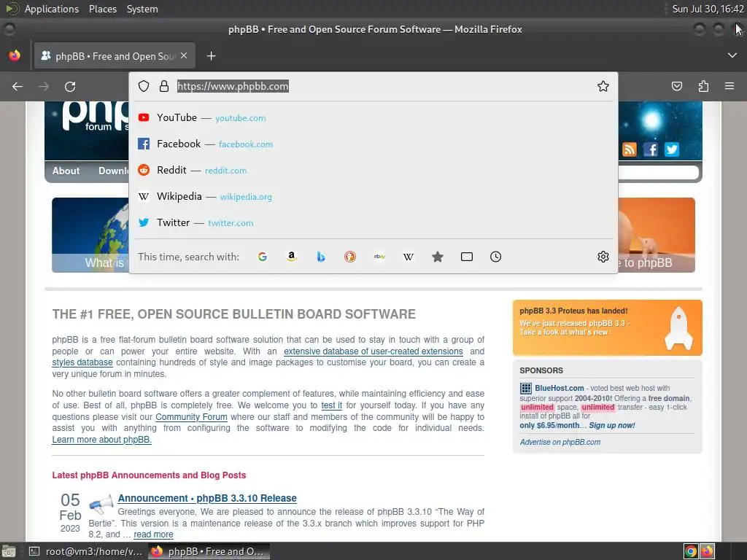
Task: Follow the read more link
Action: (x=153, y=534)
